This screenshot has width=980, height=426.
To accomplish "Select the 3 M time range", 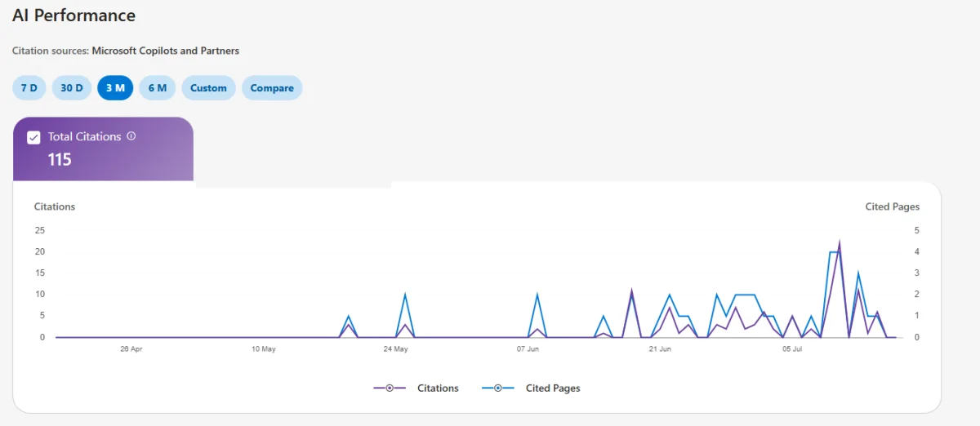I will point(115,88).
